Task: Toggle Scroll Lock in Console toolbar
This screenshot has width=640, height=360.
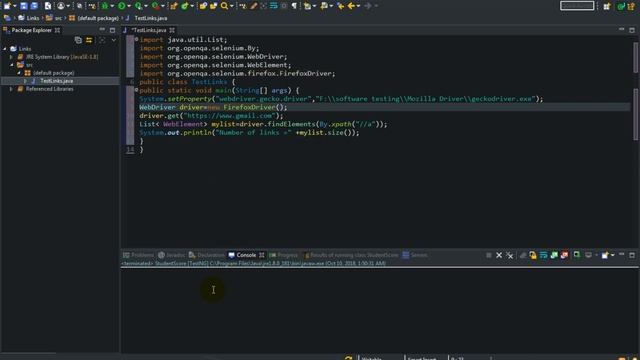Action: 533,255
